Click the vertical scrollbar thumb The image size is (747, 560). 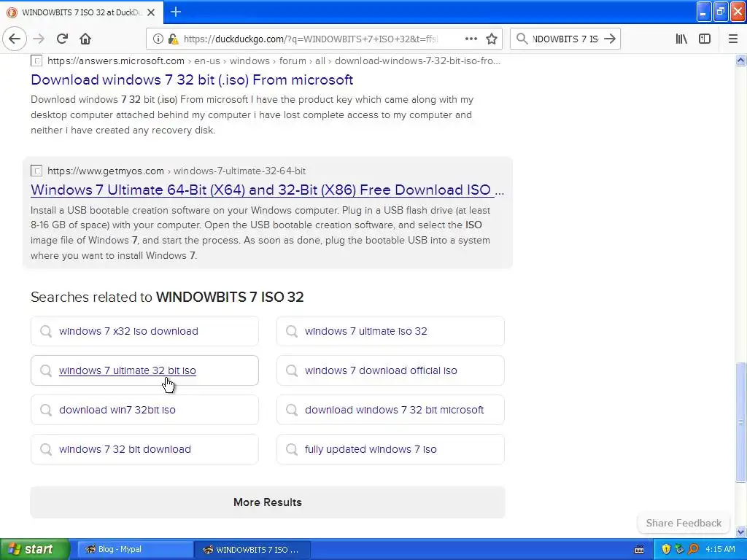(741, 422)
